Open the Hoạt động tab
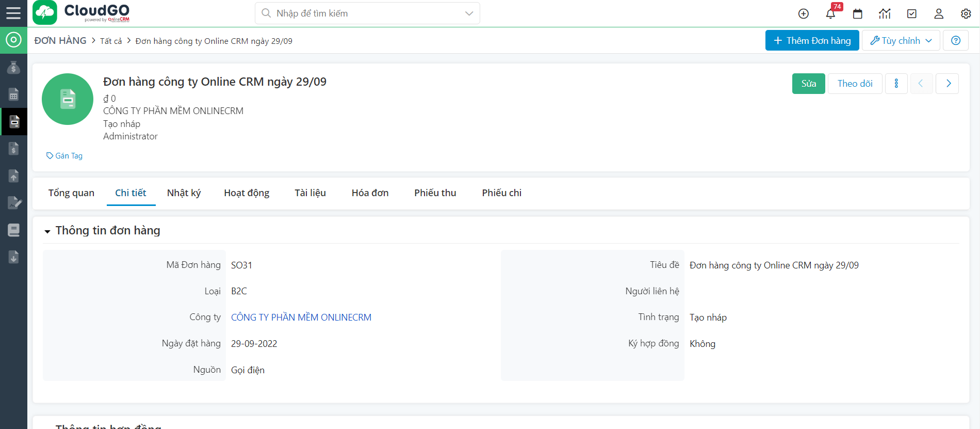Viewport: 980px width, 429px height. (x=247, y=193)
